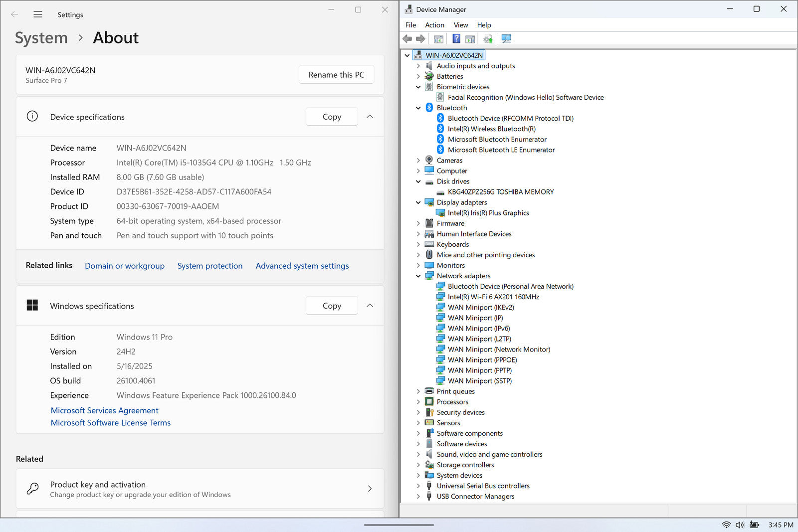798x532 pixels.
Task: Select Intel(R) Iris(R) Plus Graphics
Action: [488, 213]
